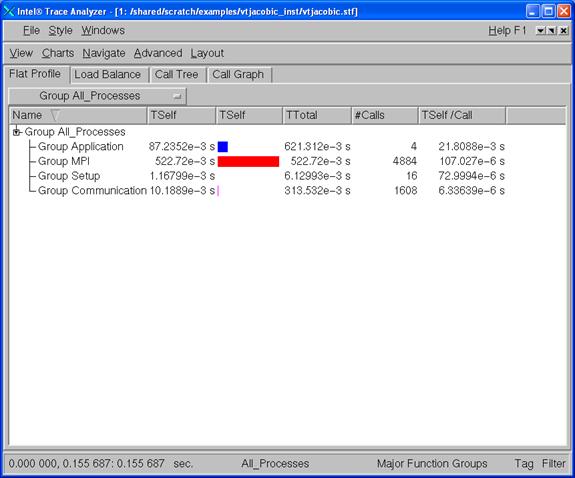Maximize the Trace Analyzer window
This screenshot has width=575, height=478.
[x=548, y=11]
